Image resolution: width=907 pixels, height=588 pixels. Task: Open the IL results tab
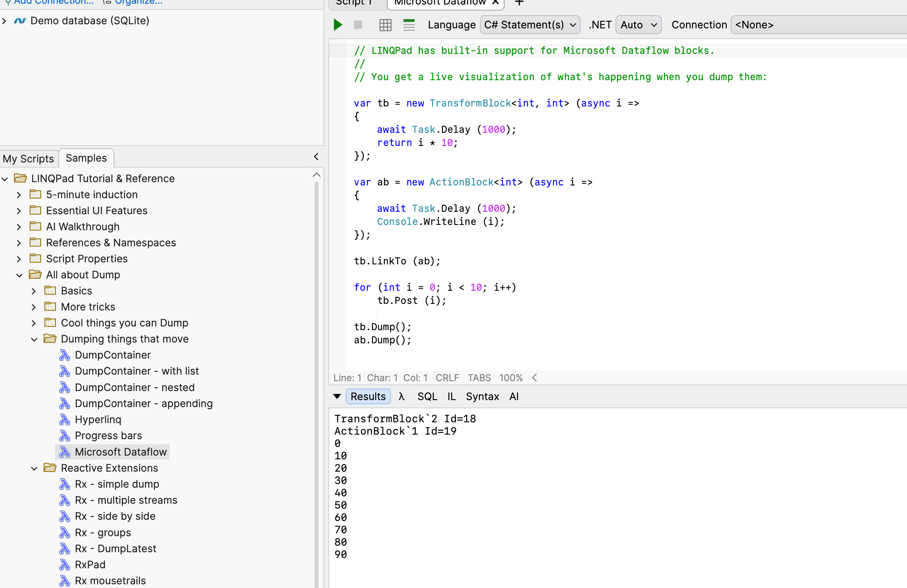pos(451,396)
